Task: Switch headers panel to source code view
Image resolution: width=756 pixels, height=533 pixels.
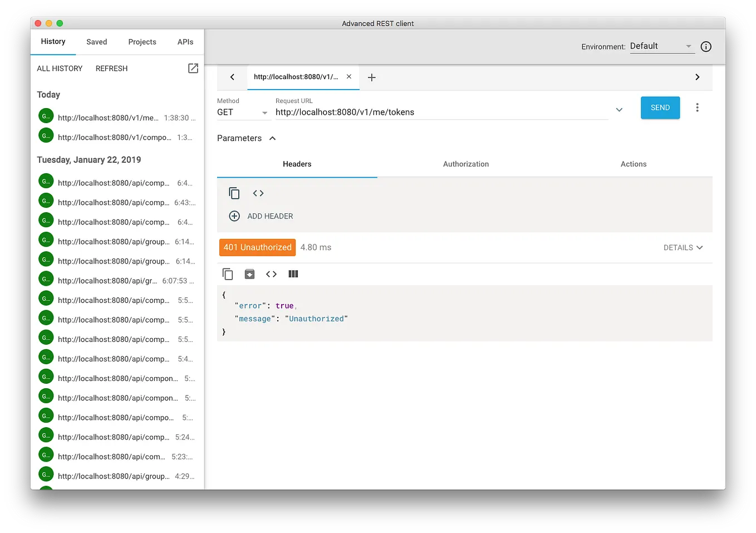Action: (x=258, y=193)
